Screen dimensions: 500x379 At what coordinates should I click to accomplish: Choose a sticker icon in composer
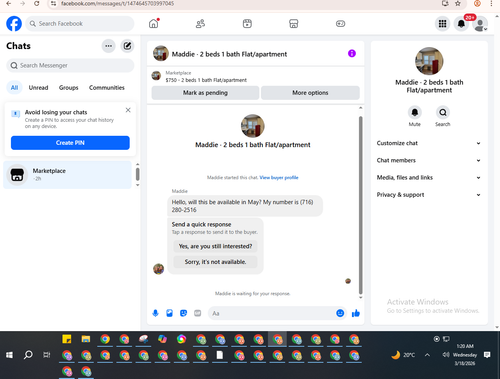[183, 313]
